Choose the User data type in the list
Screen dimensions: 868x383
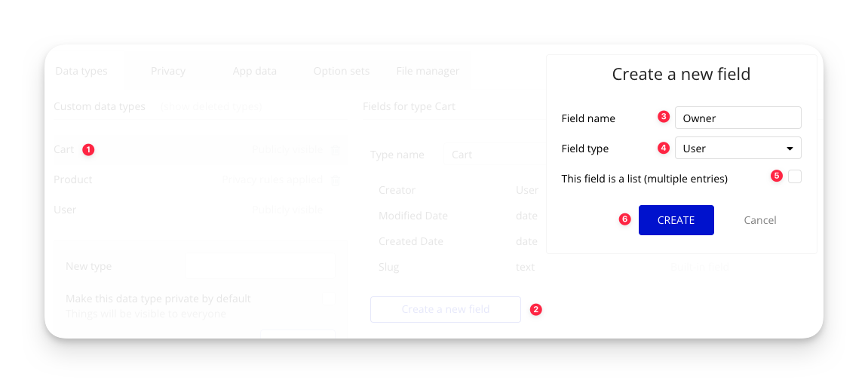tap(65, 210)
